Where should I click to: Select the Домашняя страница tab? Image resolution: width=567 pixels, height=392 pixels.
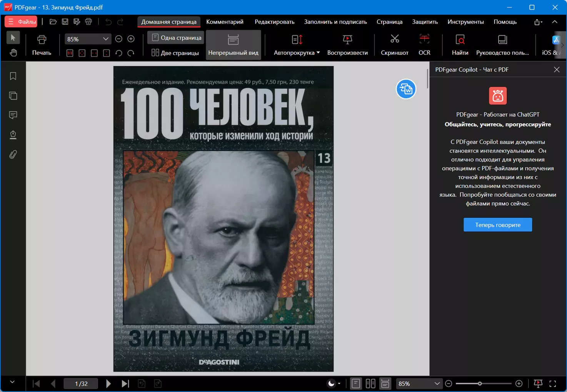pyautogui.click(x=169, y=22)
